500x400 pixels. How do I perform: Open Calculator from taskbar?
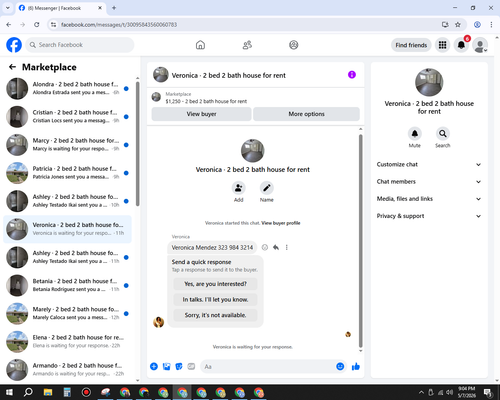67,392
